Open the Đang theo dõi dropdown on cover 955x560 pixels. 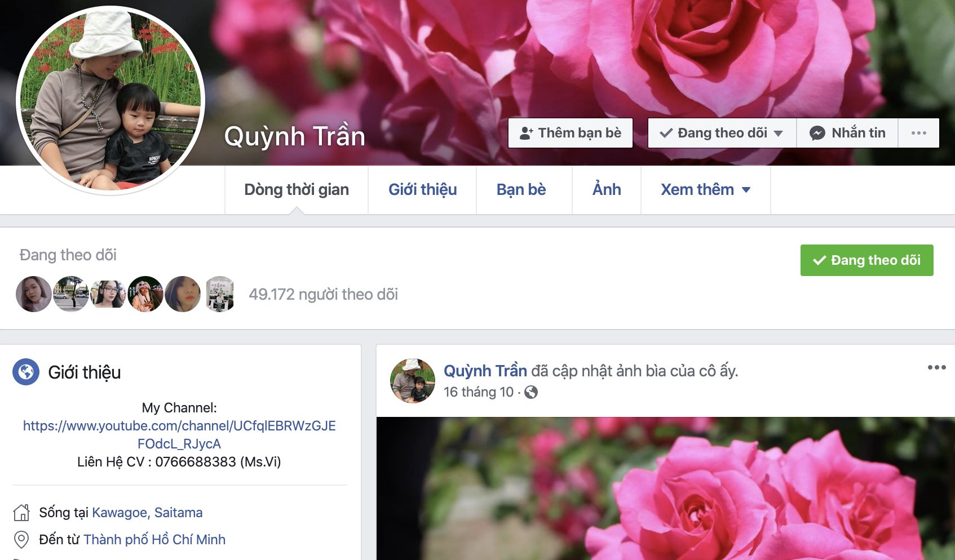(722, 133)
